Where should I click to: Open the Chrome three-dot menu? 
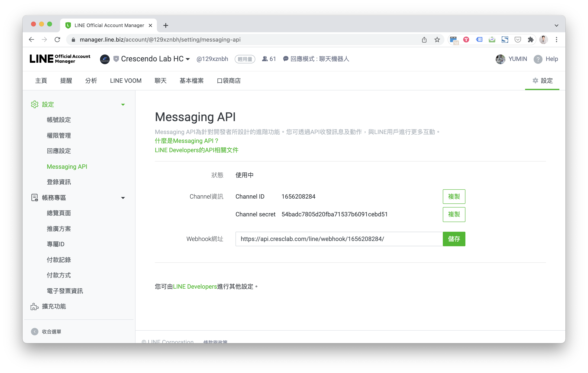coord(557,40)
